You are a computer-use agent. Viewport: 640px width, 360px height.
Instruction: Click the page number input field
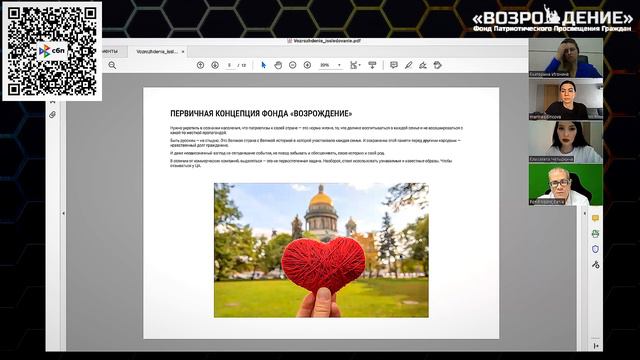[x=230, y=65]
